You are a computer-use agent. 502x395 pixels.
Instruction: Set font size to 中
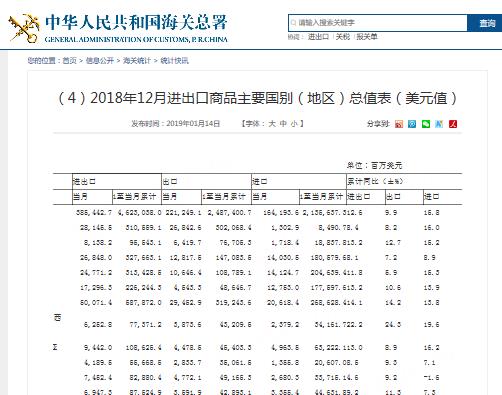(283, 124)
